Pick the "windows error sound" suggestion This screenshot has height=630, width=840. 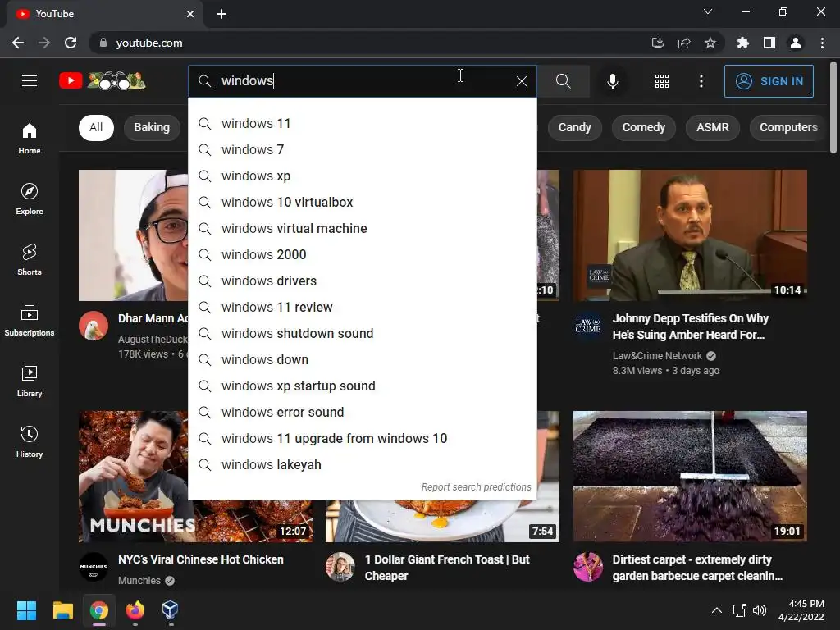pyautogui.click(x=362, y=413)
